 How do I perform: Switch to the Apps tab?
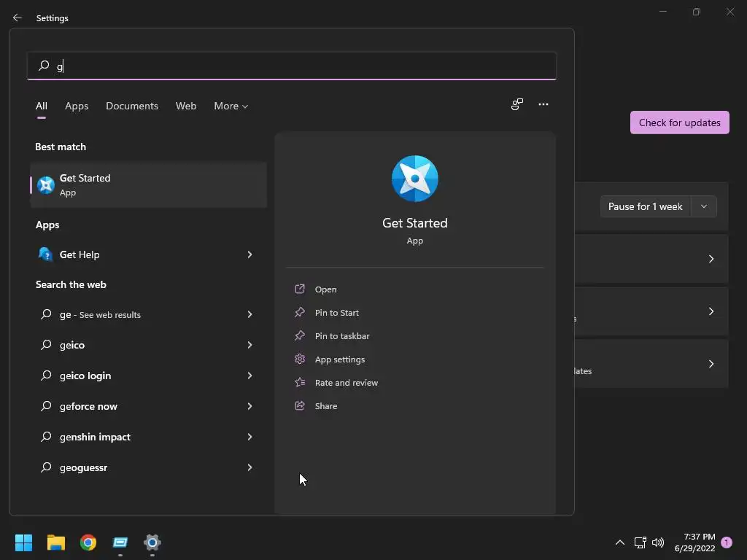tap(77, 106)
